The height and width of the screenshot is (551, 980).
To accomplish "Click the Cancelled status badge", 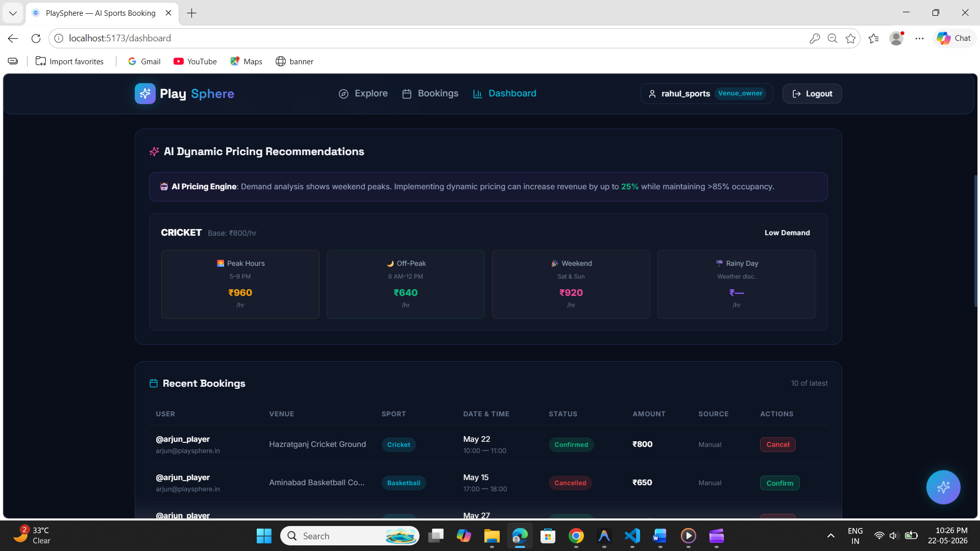I will tap(570, 483).
